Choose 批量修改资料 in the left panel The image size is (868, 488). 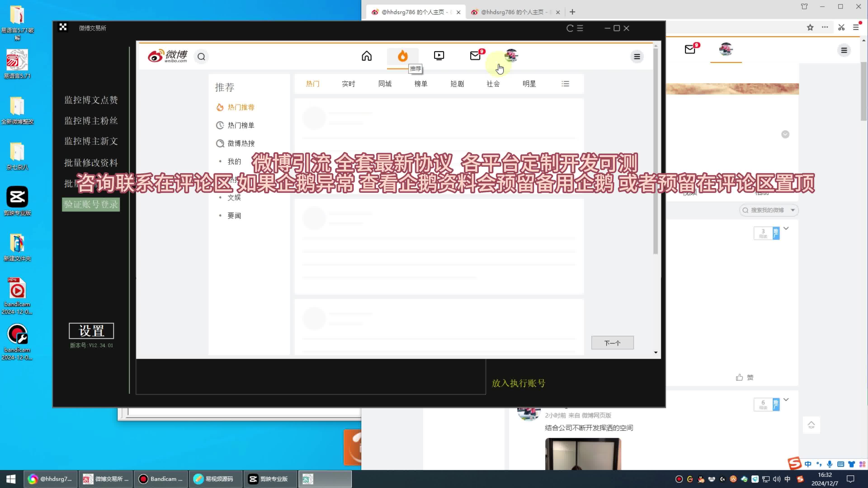coord(91,163)
